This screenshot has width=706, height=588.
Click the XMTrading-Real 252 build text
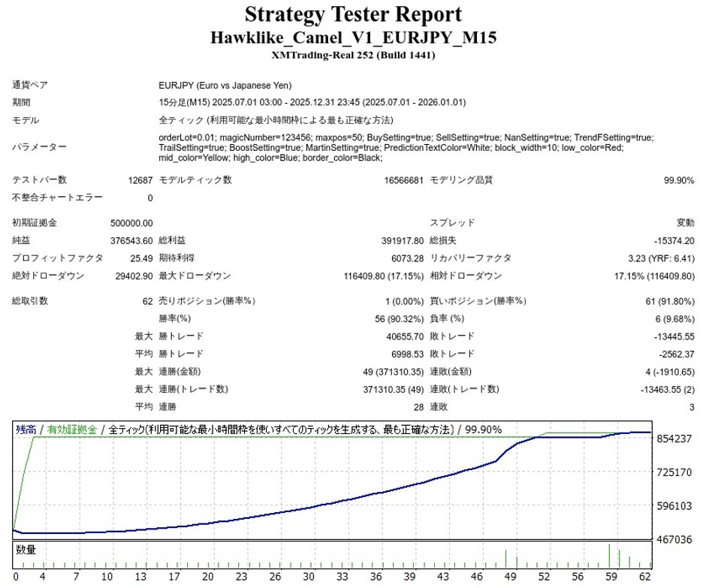[352, 55]
